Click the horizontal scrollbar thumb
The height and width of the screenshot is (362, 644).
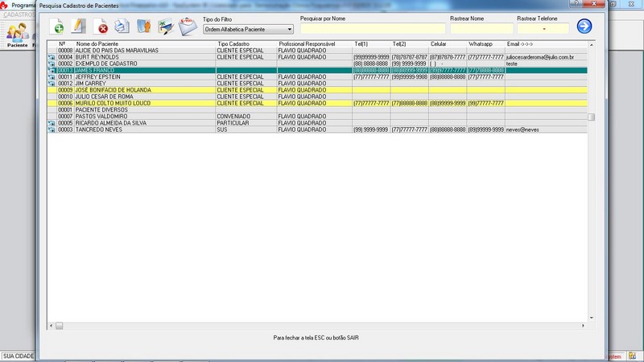[x=59, y=326]
